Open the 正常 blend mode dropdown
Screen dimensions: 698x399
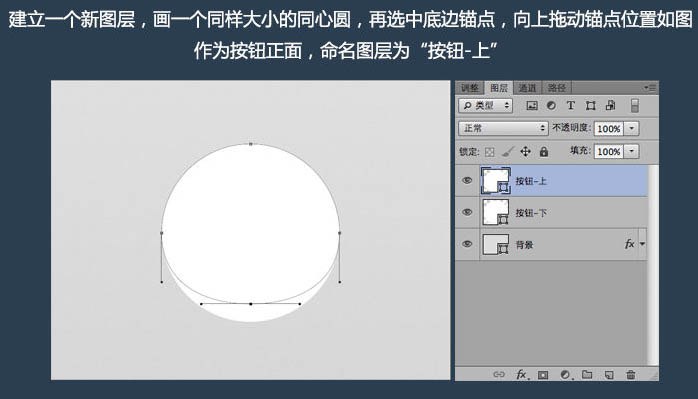click(x=503, y=128)
